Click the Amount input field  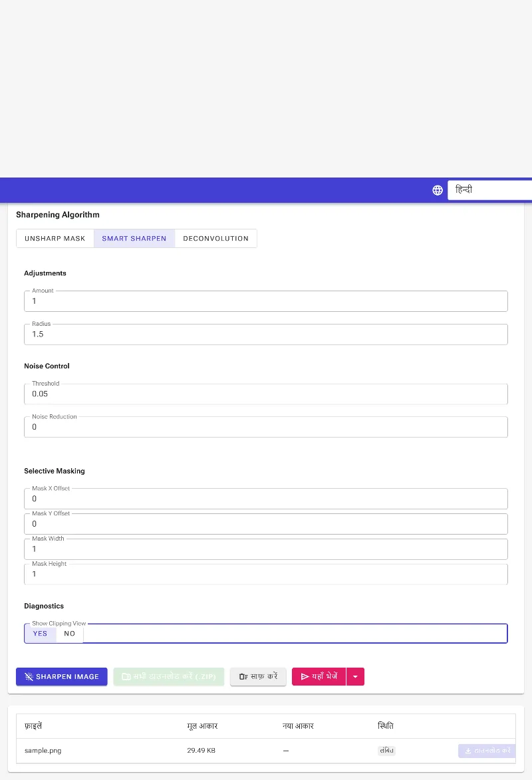pos(266,301)
